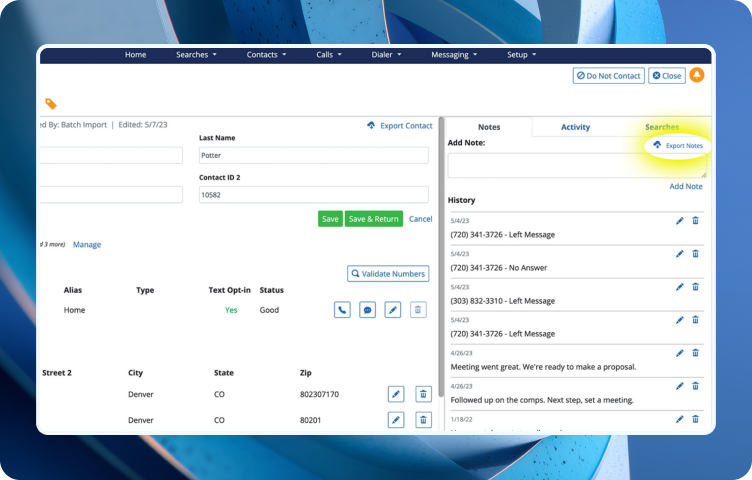The image size is (752, 480).
Task: Click the phone call icon for Home number
Action: point(342,310)
